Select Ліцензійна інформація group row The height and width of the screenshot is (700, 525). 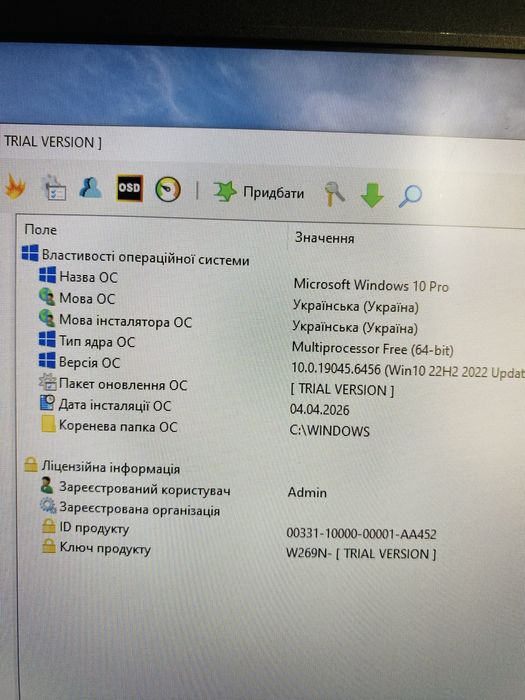[x=102, y=467]
